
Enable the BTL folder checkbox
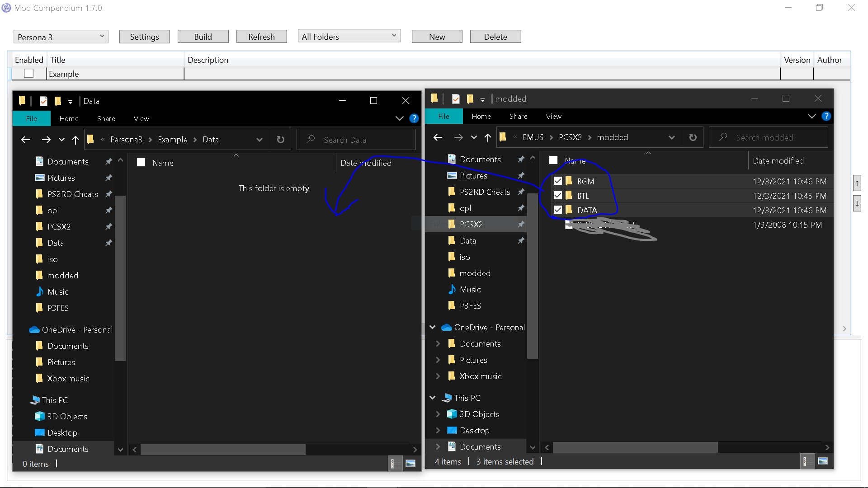[x=557, y=196]
